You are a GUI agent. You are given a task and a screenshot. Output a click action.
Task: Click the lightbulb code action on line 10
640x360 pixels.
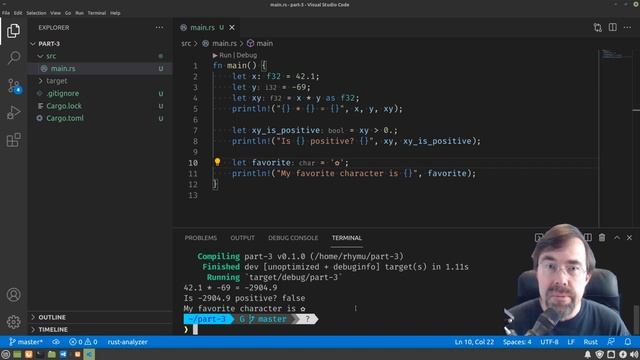tap(218, 162)
